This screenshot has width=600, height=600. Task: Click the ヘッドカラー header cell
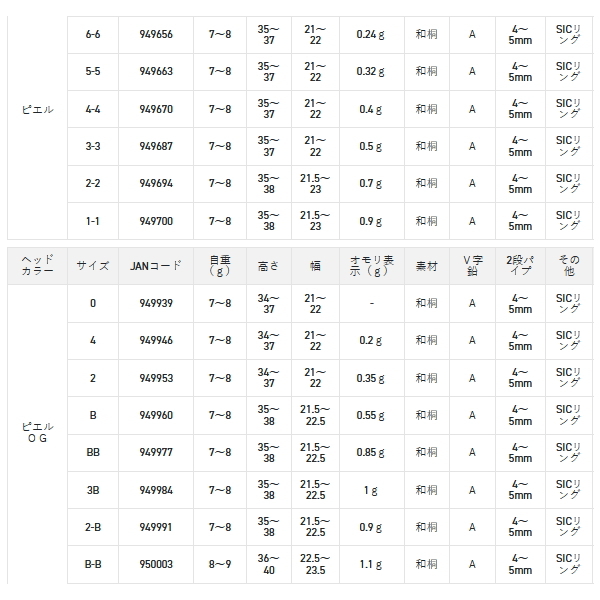(37, 265)
